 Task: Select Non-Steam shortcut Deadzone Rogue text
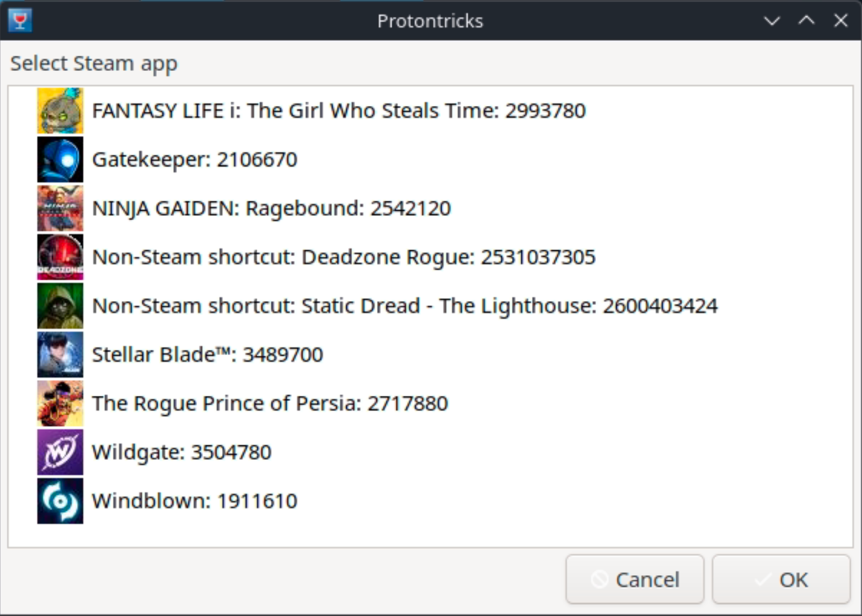click(x=343, y=257)
